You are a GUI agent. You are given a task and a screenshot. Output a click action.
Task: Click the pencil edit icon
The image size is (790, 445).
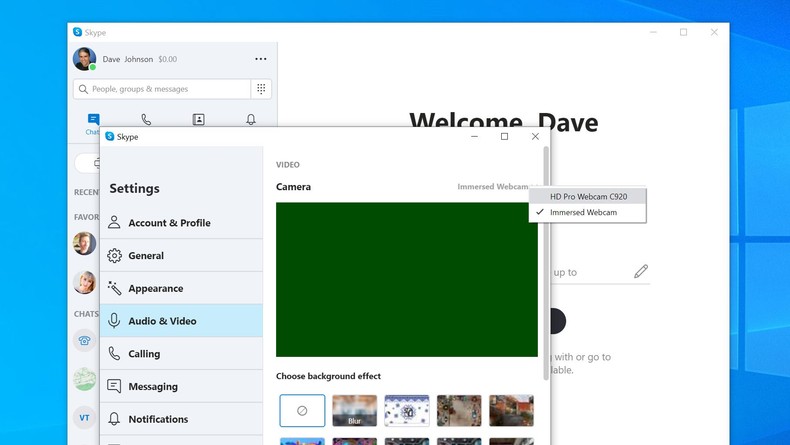(641, 271)
